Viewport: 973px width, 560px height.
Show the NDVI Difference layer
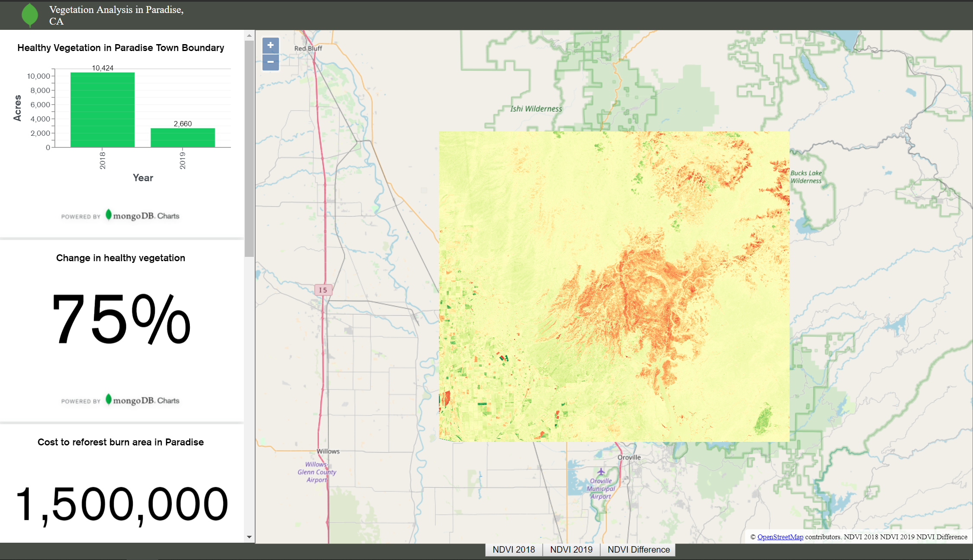coord(638,550)
